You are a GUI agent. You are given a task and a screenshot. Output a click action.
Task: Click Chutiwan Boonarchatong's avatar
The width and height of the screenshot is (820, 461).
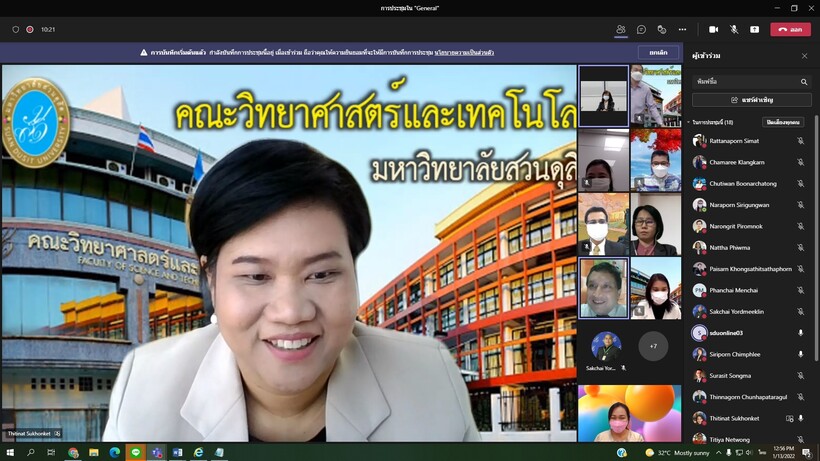[699, 184]
